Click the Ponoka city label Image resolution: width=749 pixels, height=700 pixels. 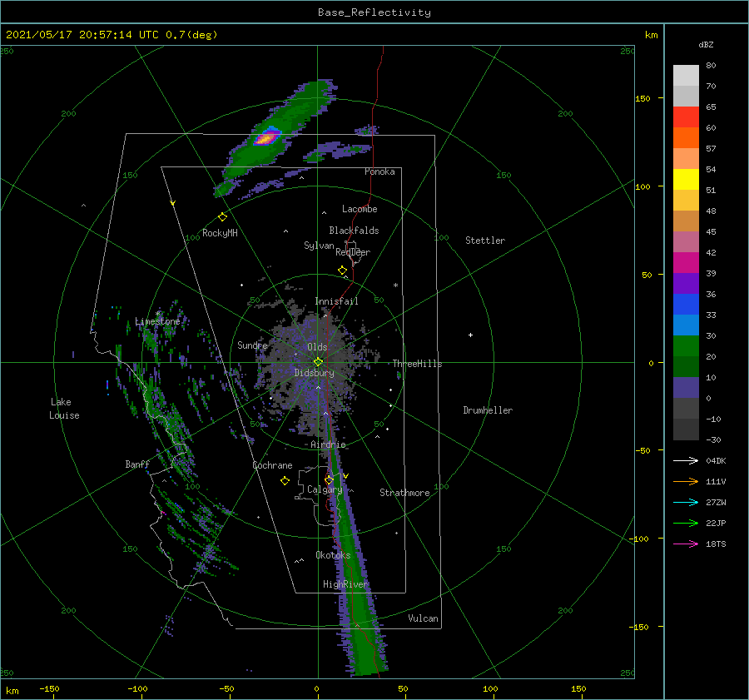[x=379, y=171]
